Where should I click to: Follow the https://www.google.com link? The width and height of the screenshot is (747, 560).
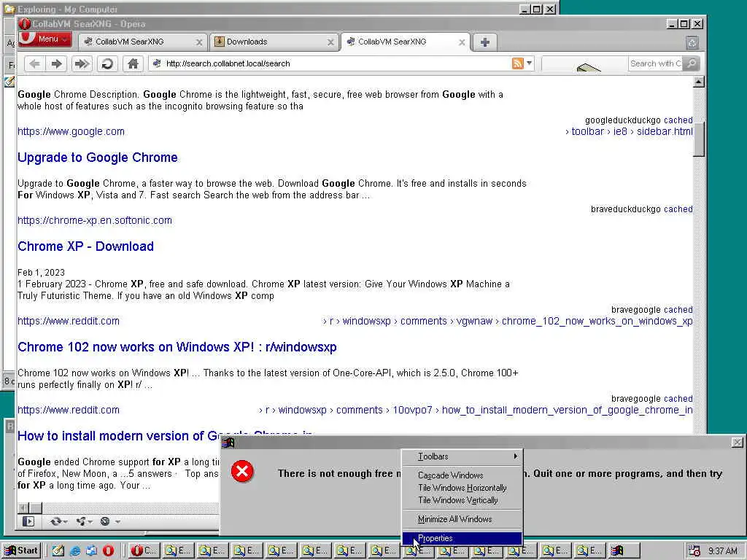(71, 131)
